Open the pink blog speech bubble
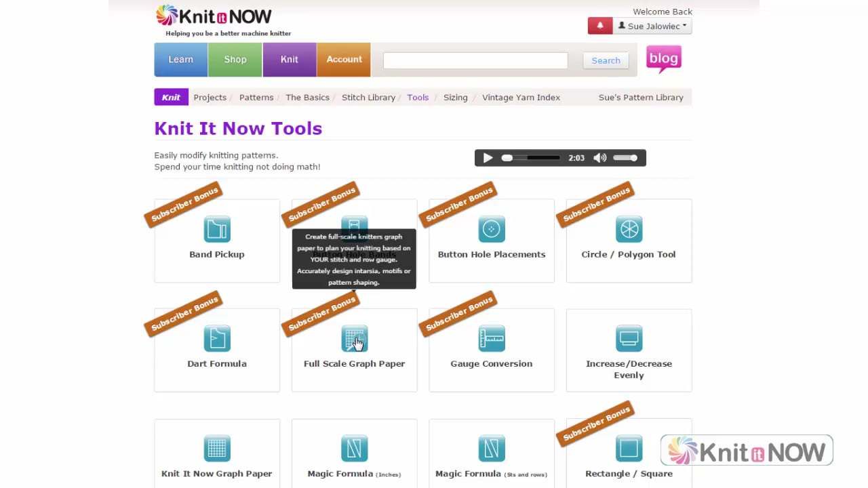The height and width of the screenshot is (488, 868). [664, 59]
